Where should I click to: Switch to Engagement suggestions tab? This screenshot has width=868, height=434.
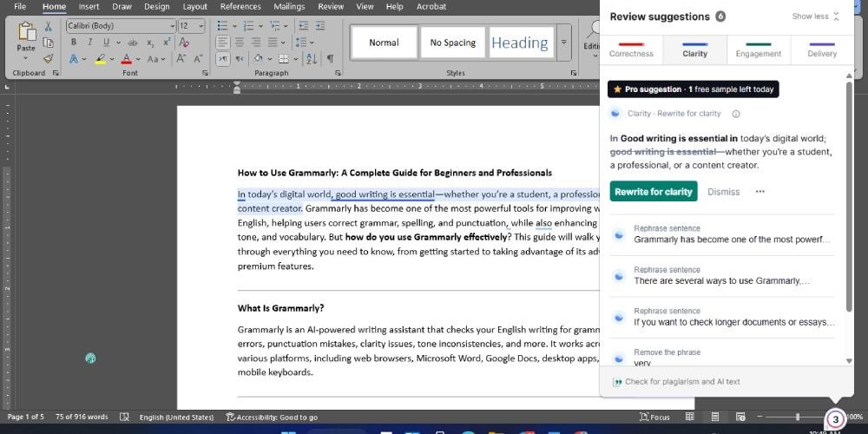[x=759, y=49]
